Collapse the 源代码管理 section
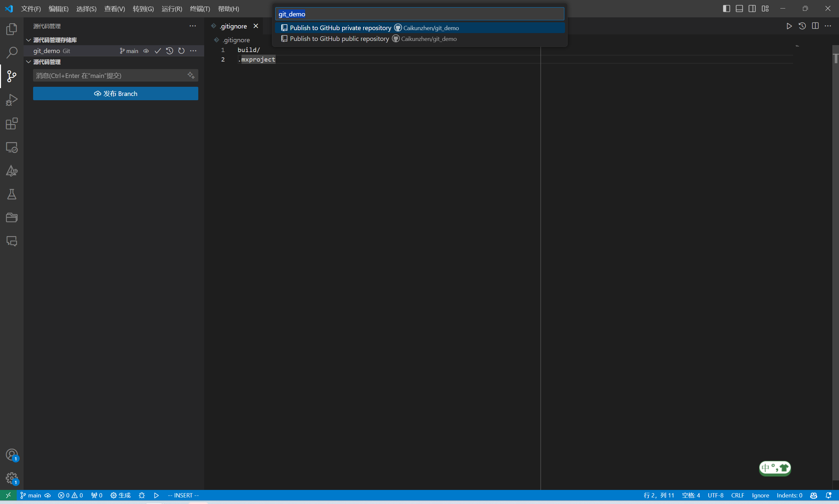Image resolution: width=839 pixels, height=504 pixels. tap(29, 62)
